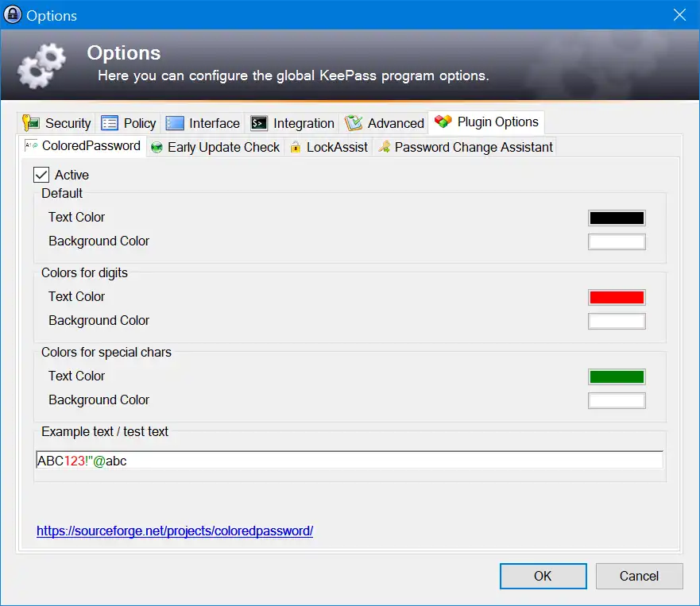
Task: Go to the Interface tab
Action: click(203, 123)
